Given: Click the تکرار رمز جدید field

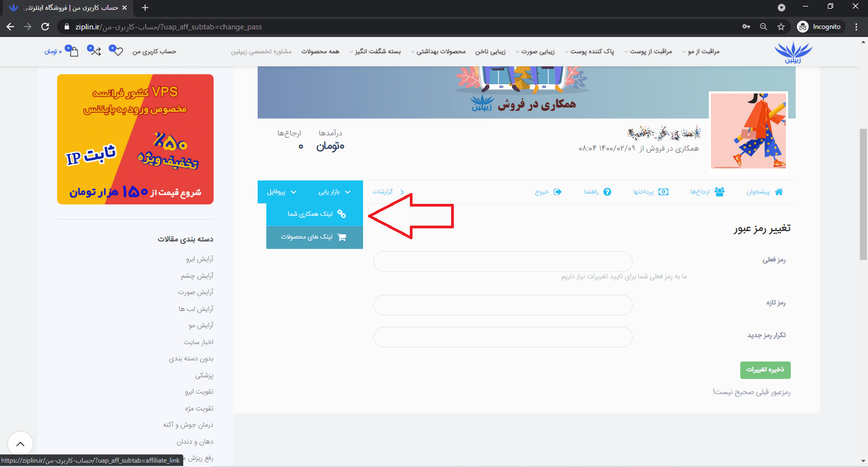Looking at the screenshot, I should pos(503,337).
